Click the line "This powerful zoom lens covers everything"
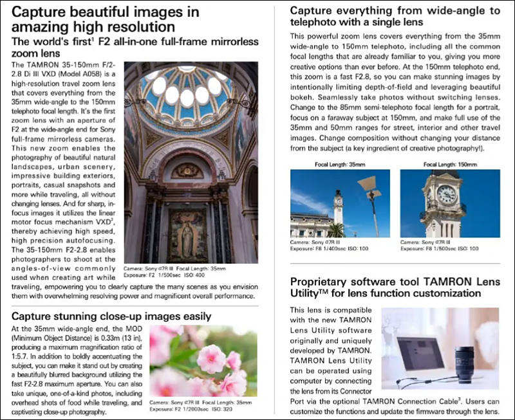This screenshot has width=515, height=420. (x=395, y=36)
